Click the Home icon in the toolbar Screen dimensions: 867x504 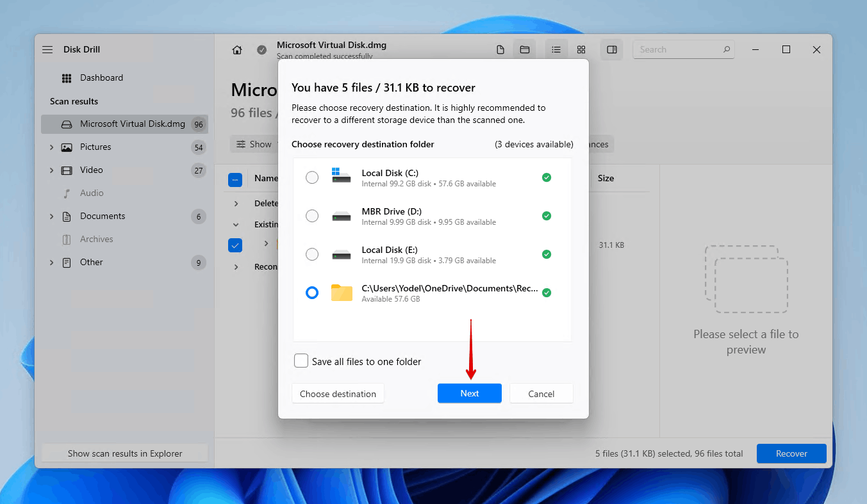(236, 49)
